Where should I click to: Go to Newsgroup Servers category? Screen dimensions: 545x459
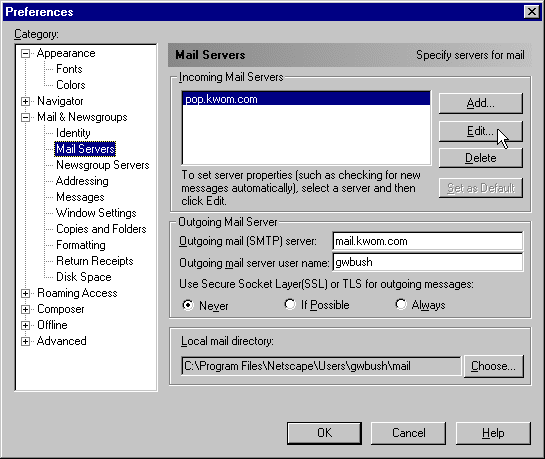[x=103, y=165]
